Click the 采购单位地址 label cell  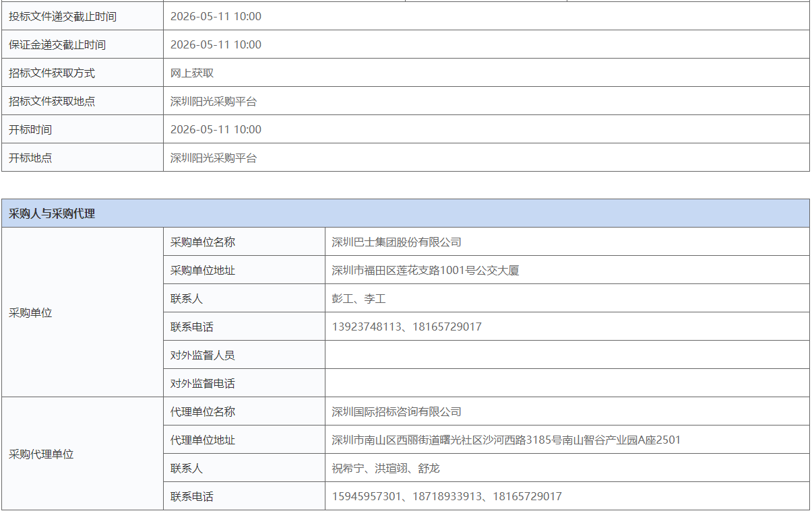point(201,270)
